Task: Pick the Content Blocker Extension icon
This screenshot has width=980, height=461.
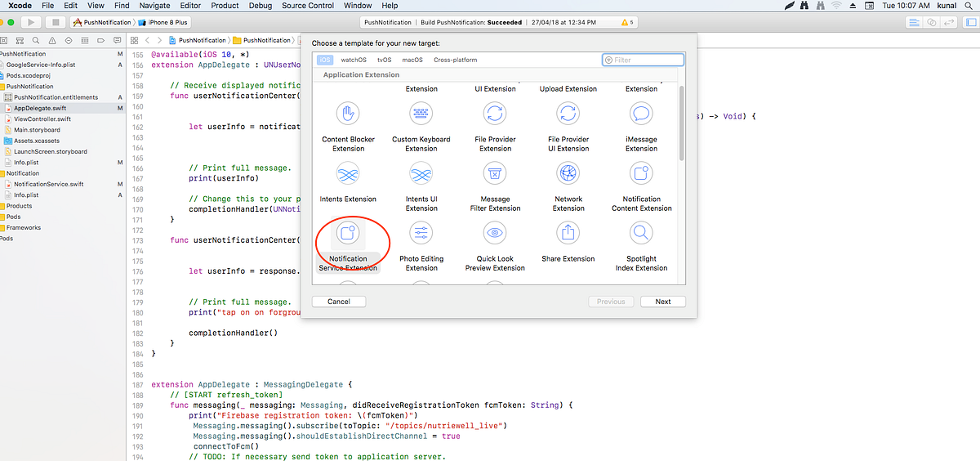Action: click(348, 114)
